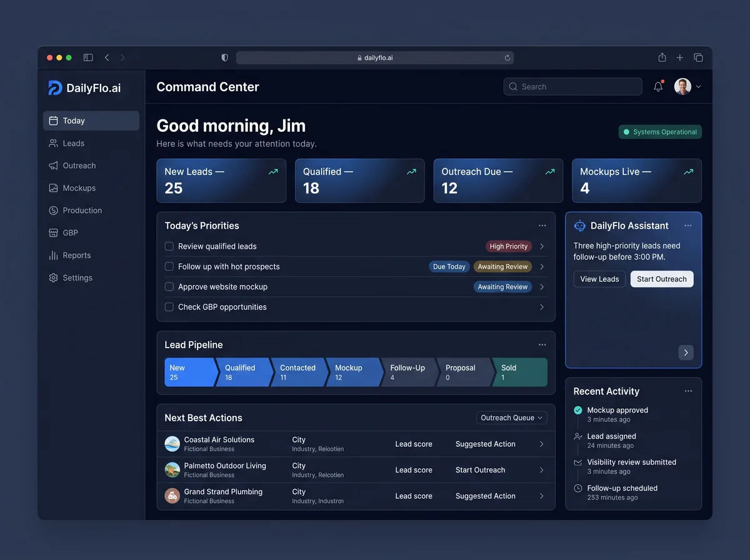Expand the Review qualified leads row chevron
Image resolution: width=750 pixels, height=560 pixels.
coord(542,246)
